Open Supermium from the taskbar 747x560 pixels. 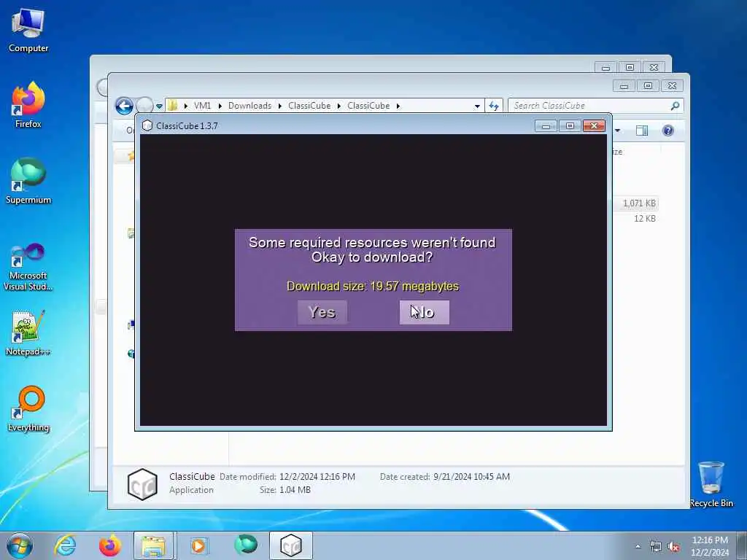[246, 545]
